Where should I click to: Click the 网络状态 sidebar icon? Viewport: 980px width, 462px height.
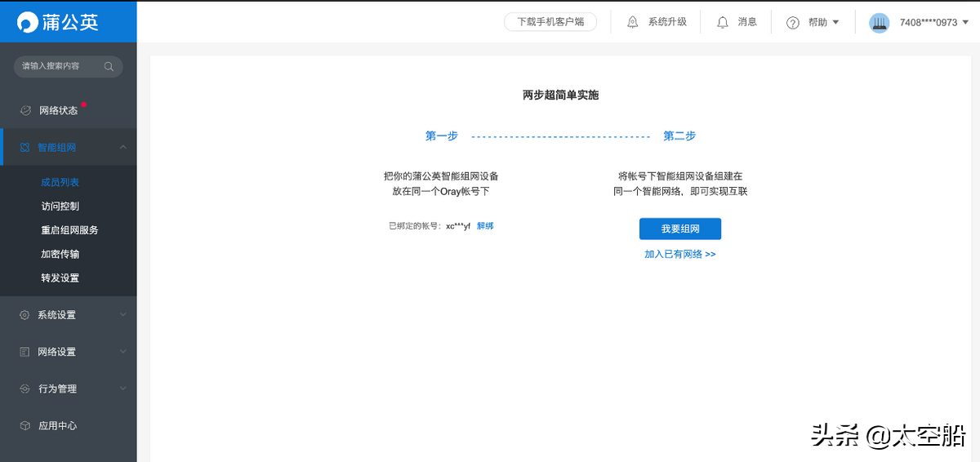click(x=25, y=110)
